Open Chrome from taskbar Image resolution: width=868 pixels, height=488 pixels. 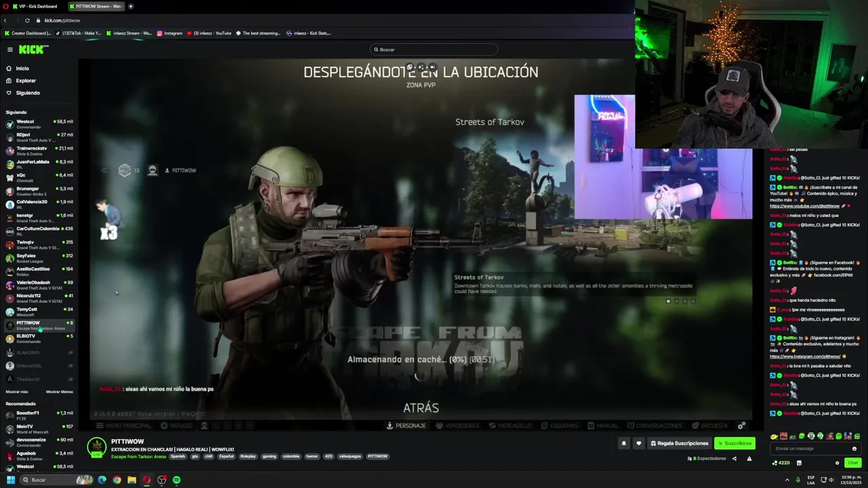(117, 480)
